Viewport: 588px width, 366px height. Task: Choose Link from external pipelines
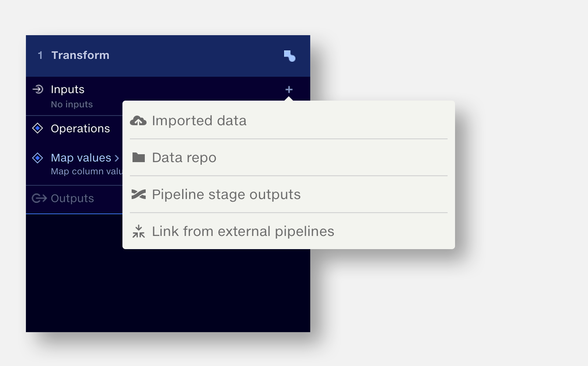(243, 231)
